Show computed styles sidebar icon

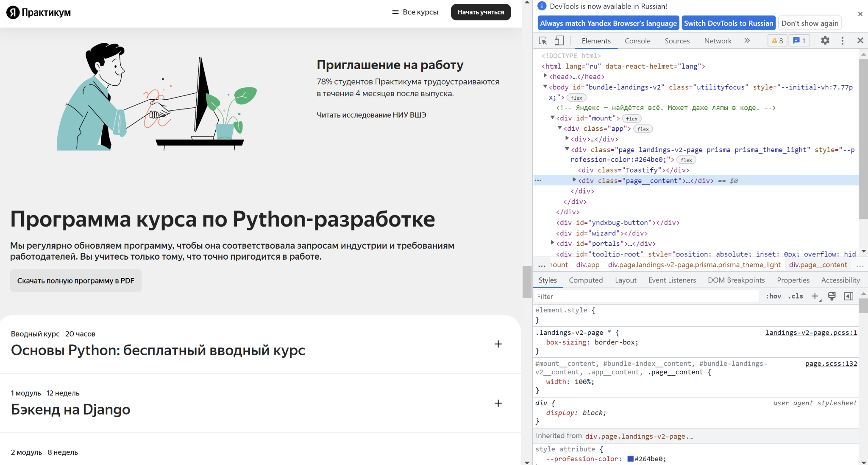(x=848, y=296)
